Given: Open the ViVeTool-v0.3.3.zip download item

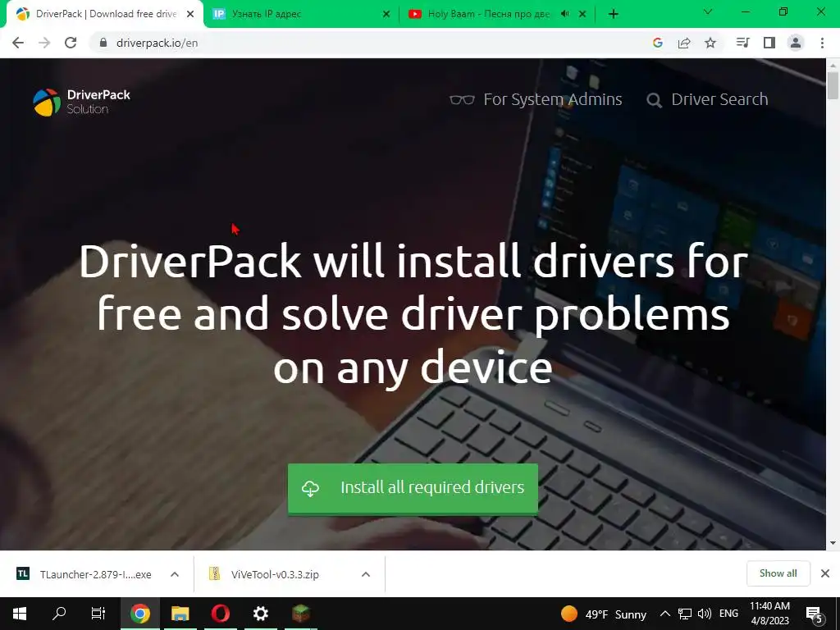Looking at the screenshot, I should click(265, 574).
